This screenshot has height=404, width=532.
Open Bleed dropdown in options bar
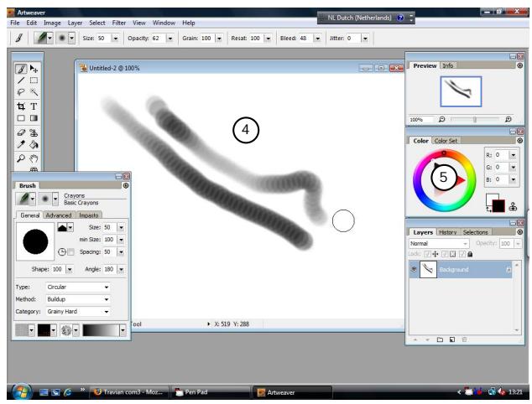point(317,39)
